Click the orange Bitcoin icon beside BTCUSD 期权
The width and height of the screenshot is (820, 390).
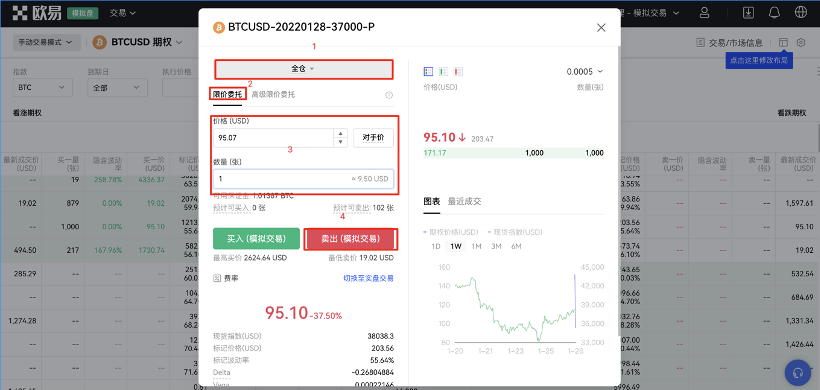tap(99, 42)
